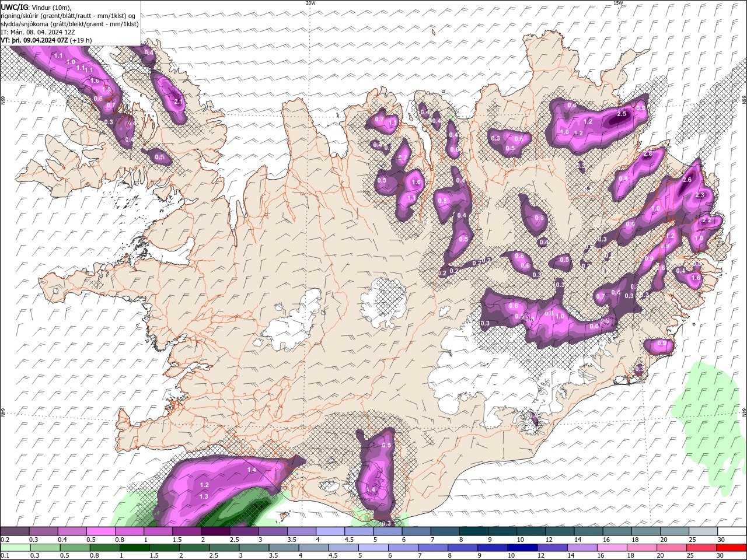The height and width of the screenshot is (560, 747).
Task: Click the '0.2' label under upper legend row
Action: point(5,540)
